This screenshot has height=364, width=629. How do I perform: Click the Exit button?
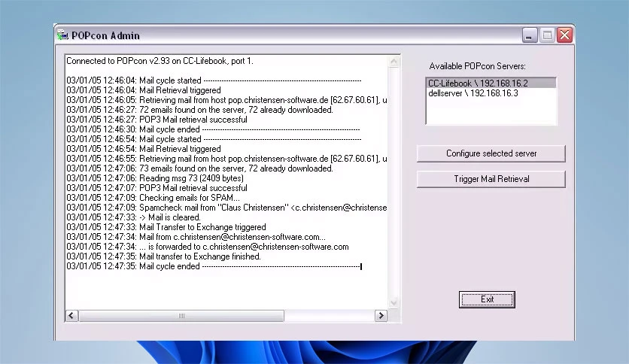487,299
